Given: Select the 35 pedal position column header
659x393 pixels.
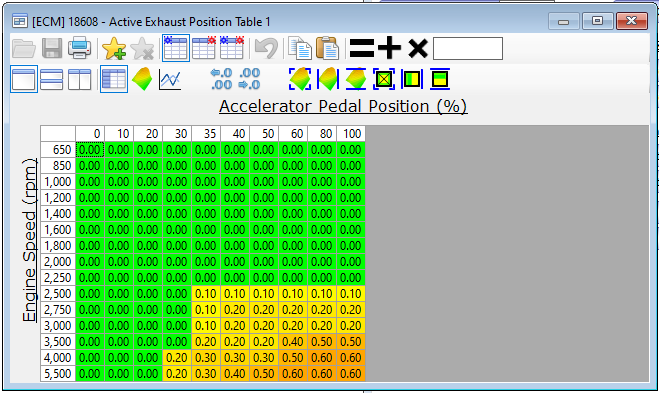Looking at the screenshot, I should point(206,134).
